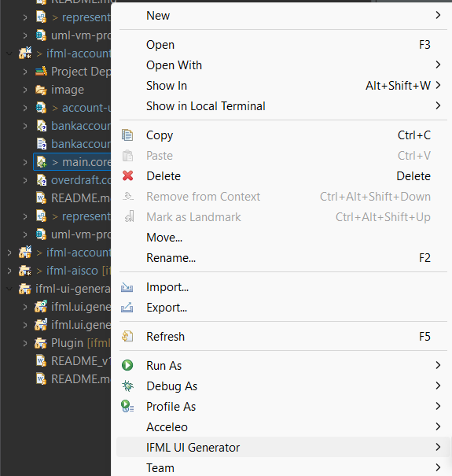Click the Profile As icon
This screenshot has width=452, height=476.
[x=127, y=406]
